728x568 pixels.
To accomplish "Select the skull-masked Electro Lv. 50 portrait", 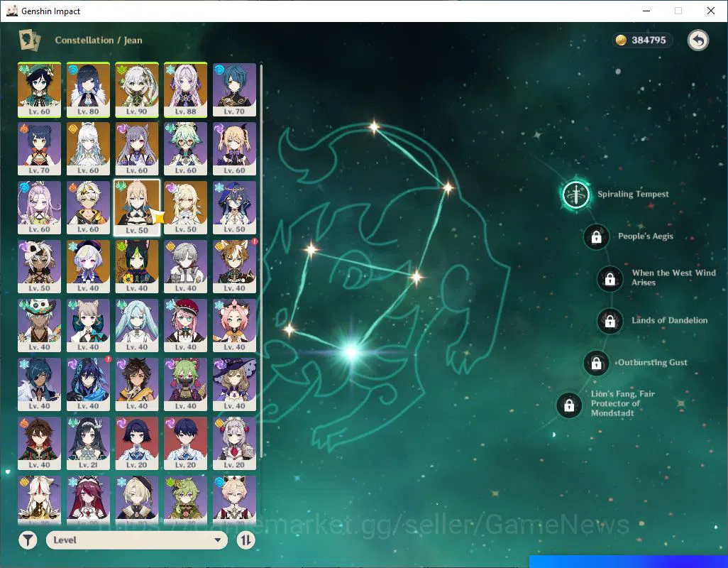I will [40, 266].
